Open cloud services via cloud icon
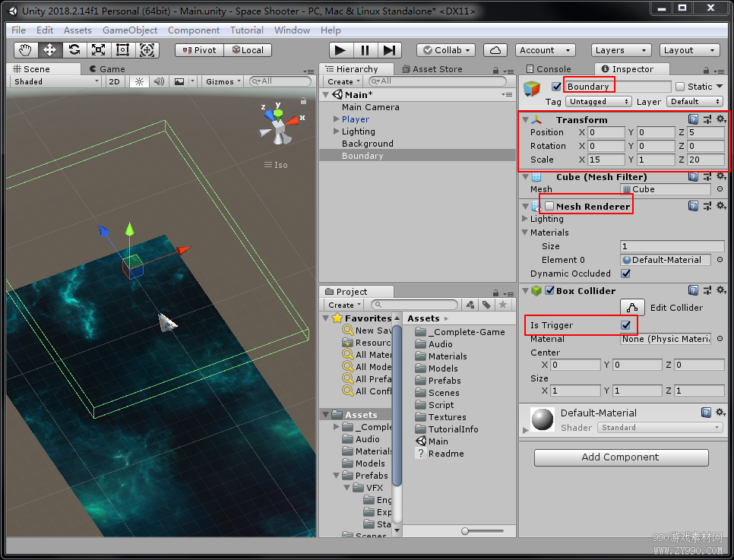 [495, 50]
